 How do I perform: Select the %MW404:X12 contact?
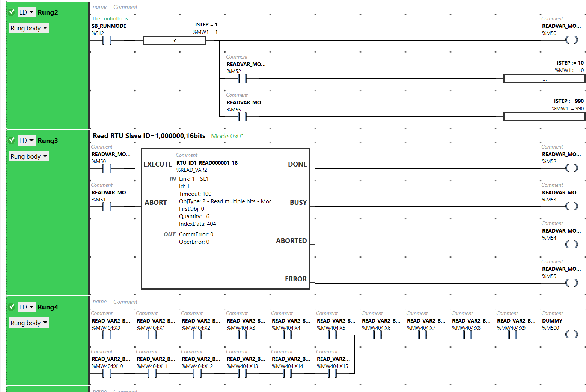pyautogui.click(x=197, y=373)
